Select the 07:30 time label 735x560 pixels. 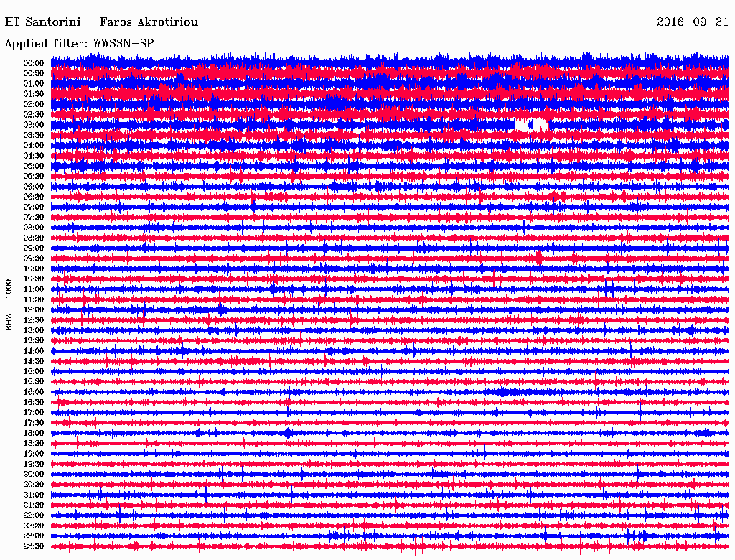click(x=33, y=217)
